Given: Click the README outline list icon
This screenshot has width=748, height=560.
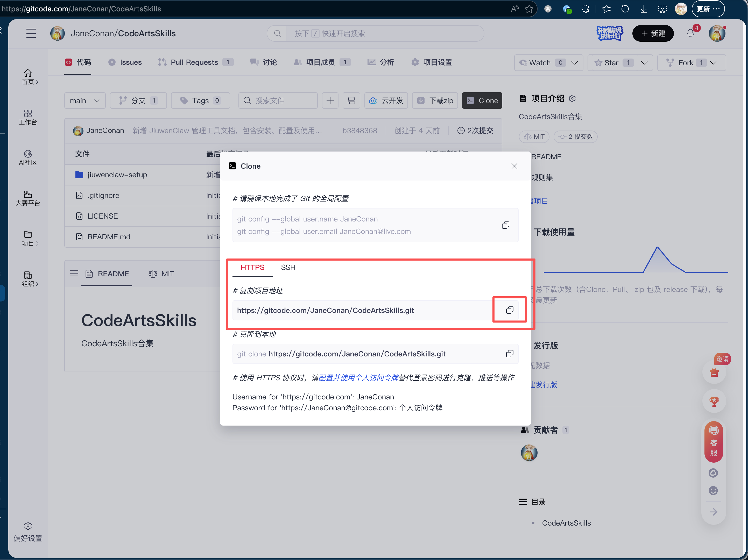Looking at the screenshot, I should pyautogui.click(x=74, y=274).
